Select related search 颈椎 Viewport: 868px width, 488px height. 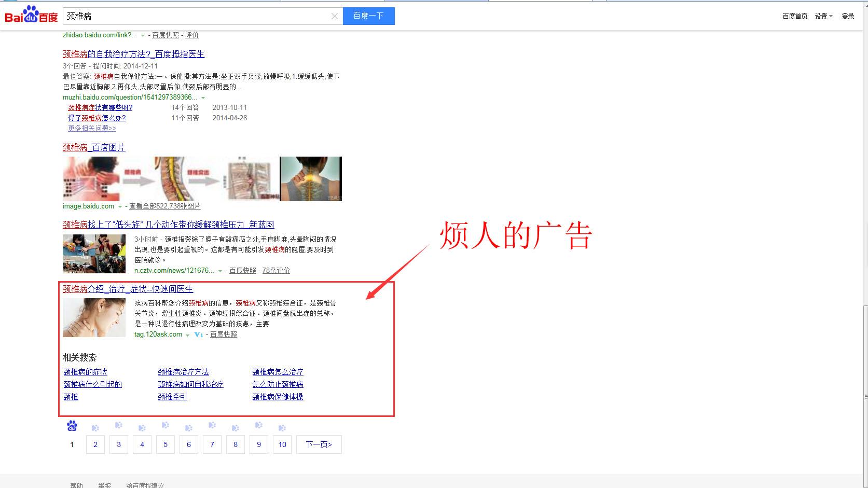[71, 397]
